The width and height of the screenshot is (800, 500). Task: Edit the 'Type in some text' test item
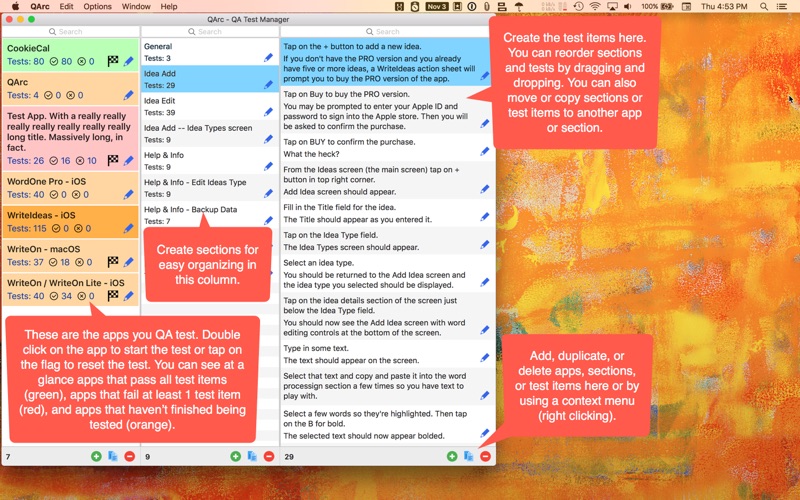[x=485, y=357]
